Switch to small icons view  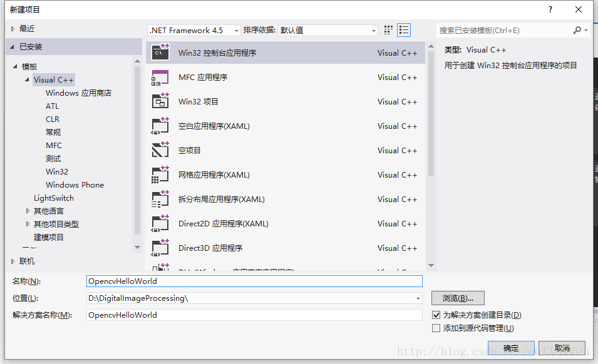point(388,30)
